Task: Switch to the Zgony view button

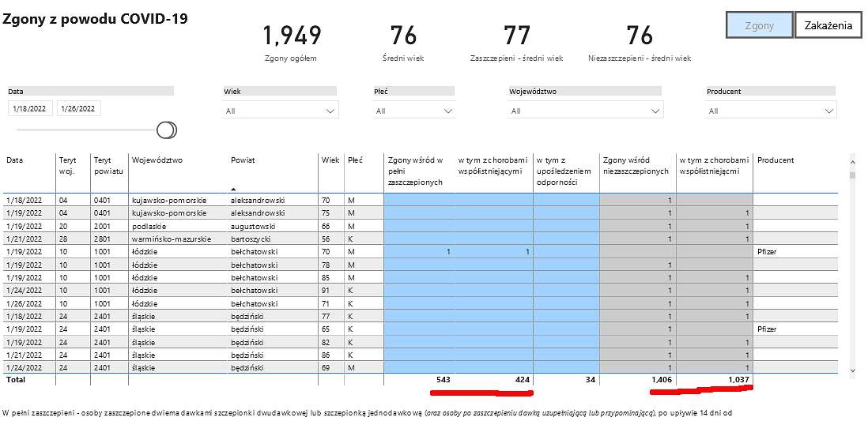Action: pyautogui.click(x=759, y=25)
